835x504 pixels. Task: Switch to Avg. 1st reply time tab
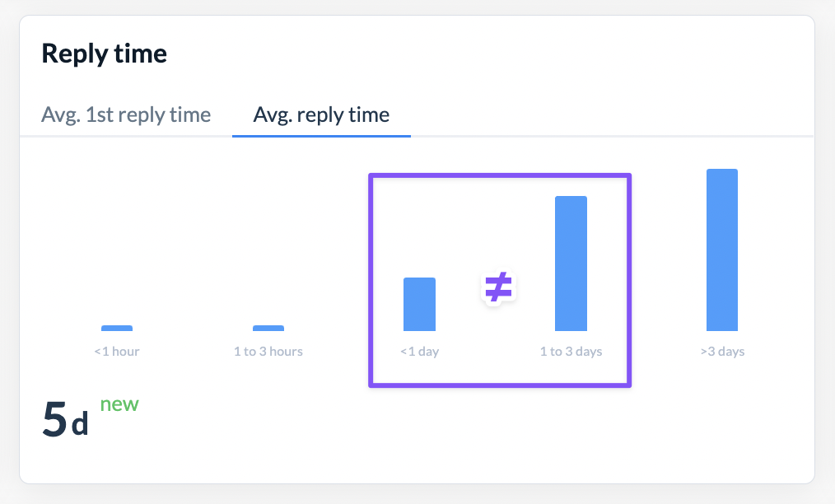pyautogui.click(x=126, y=114)
